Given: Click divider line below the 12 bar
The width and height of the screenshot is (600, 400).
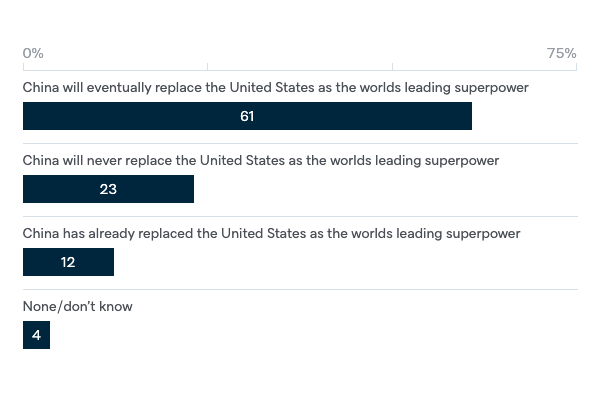Looking at the screenshot, I should click(x=300, y=289).
